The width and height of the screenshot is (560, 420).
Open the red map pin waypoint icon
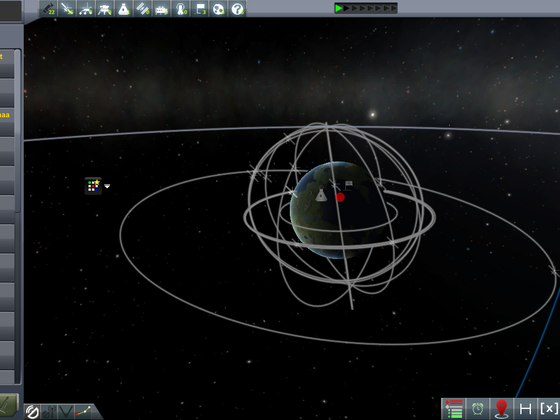click(x=501, y=409)
